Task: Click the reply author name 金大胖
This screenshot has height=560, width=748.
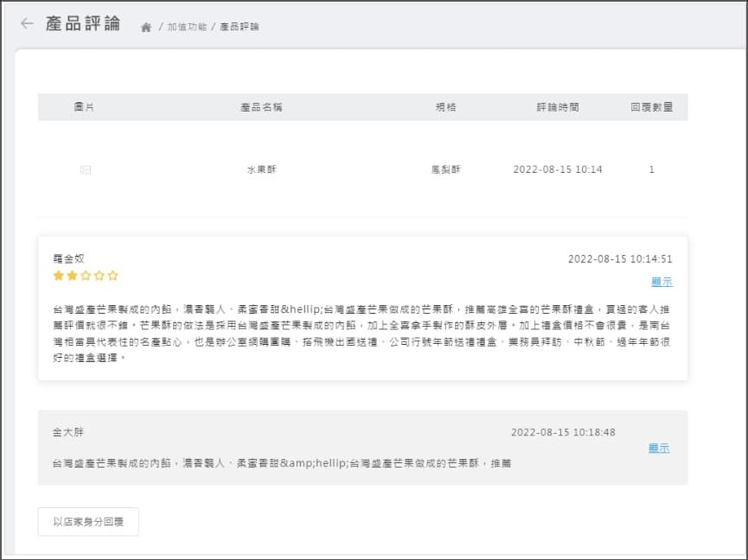Action: tap(68, 432)
